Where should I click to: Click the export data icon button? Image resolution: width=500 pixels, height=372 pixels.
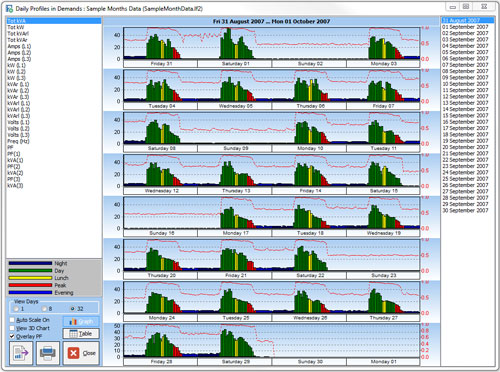click(21, 353)
